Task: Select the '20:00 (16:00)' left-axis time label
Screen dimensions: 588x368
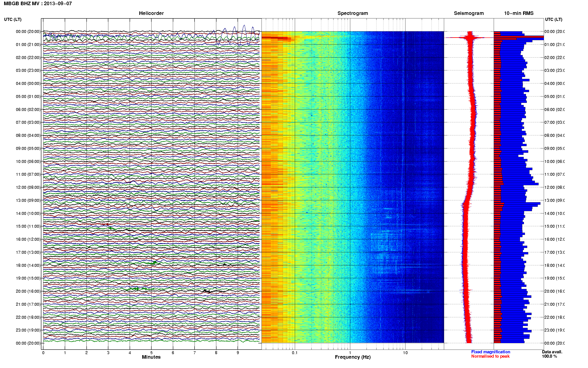Action: click(28, 291)
